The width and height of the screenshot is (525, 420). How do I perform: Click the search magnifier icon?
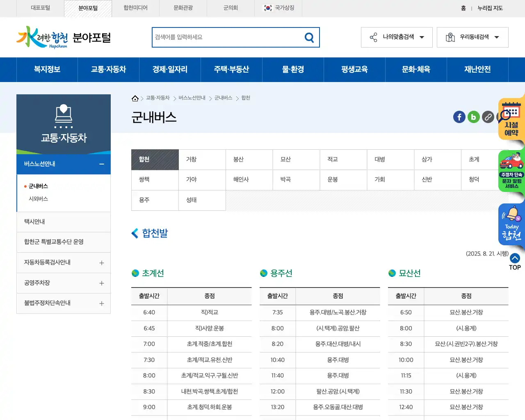pos(309,37)
